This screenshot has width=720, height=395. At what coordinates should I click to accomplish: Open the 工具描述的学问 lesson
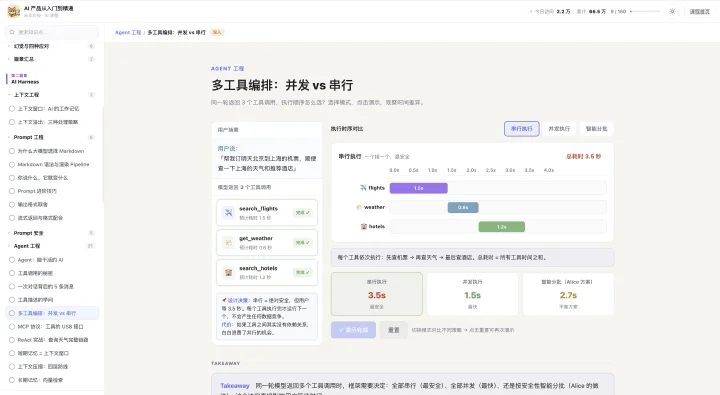click(x=35, y=300)
